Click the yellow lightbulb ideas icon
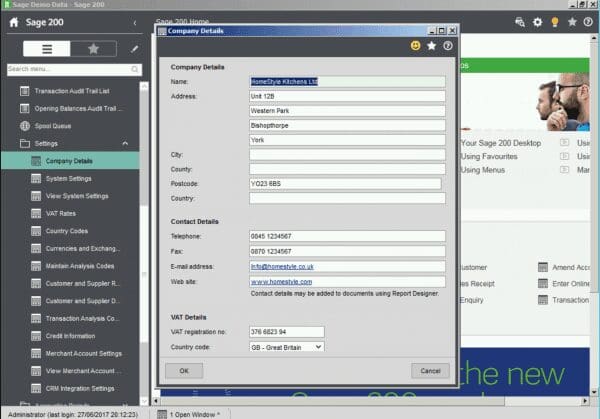 coord(555,22)
